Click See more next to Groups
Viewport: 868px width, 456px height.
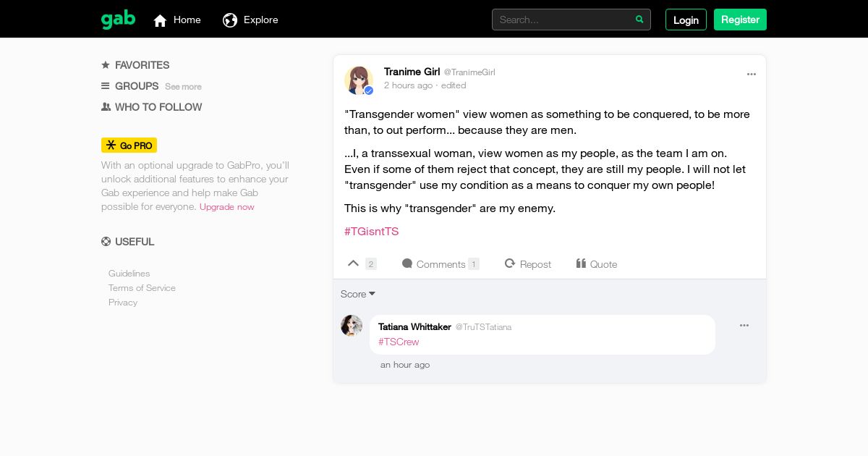(183, 87)
